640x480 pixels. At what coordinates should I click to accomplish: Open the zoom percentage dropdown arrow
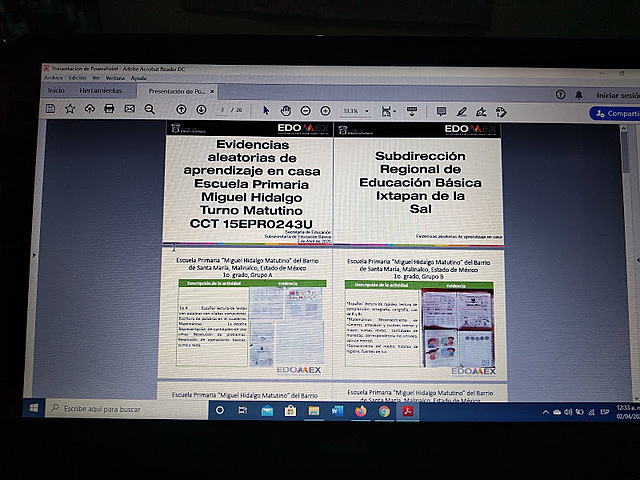click(367, 111)
